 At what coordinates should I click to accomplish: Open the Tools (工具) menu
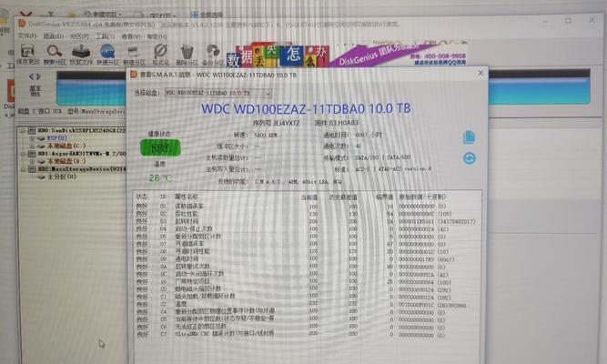point(105,36)
